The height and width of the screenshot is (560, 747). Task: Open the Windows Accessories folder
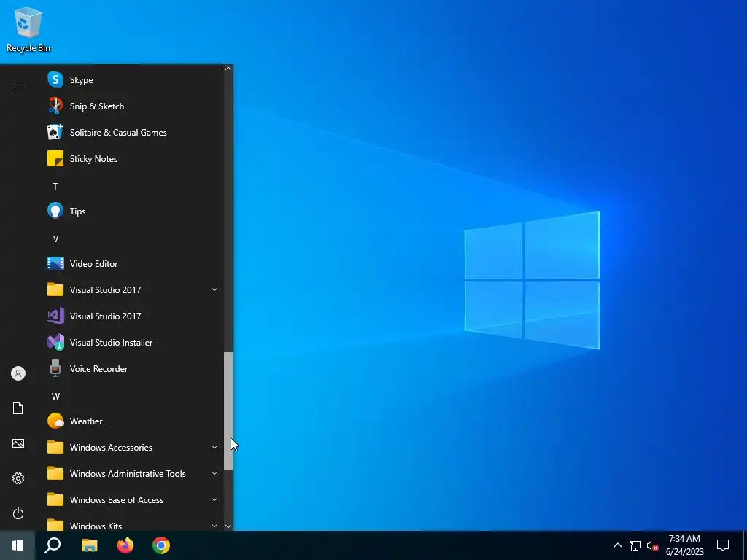[x=133, y=447]
